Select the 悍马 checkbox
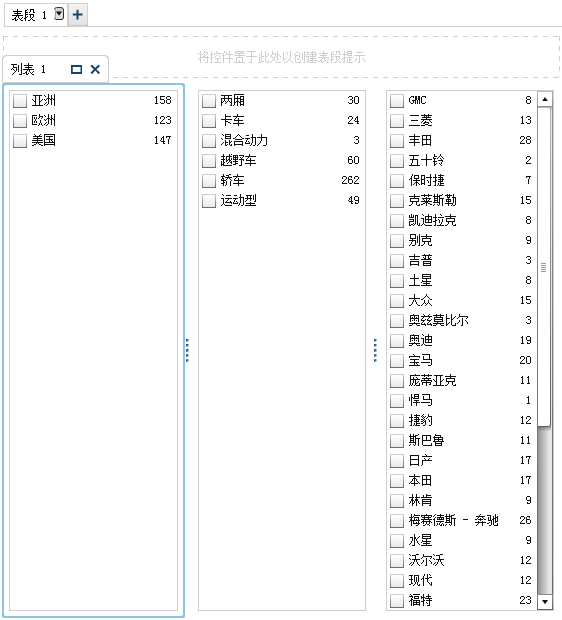The image size is (562, 620). (x=397, y=401)
